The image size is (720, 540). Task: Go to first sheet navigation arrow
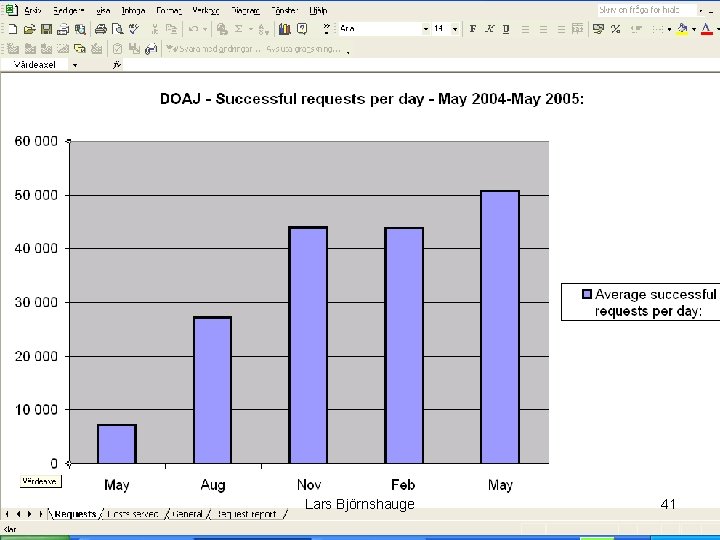(x=7, y=514)
